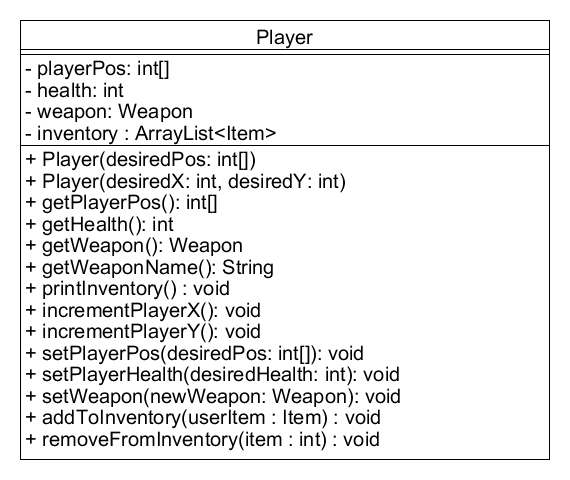Select the setPlayerPos method line
This screenshot has height=480, width=570.
194,353
